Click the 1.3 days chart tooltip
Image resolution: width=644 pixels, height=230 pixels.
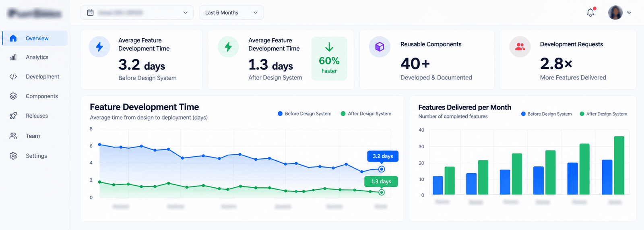tap(381, 182)
